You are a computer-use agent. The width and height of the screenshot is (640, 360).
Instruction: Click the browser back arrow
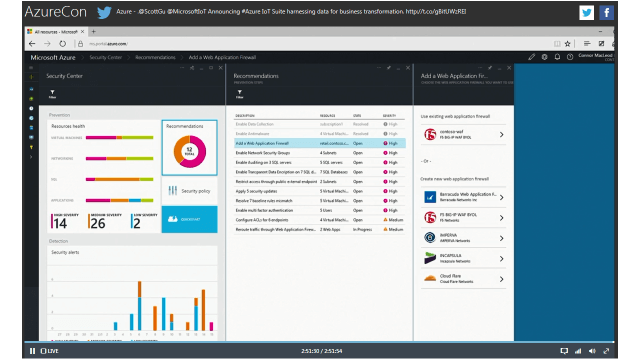pos(32,44)
